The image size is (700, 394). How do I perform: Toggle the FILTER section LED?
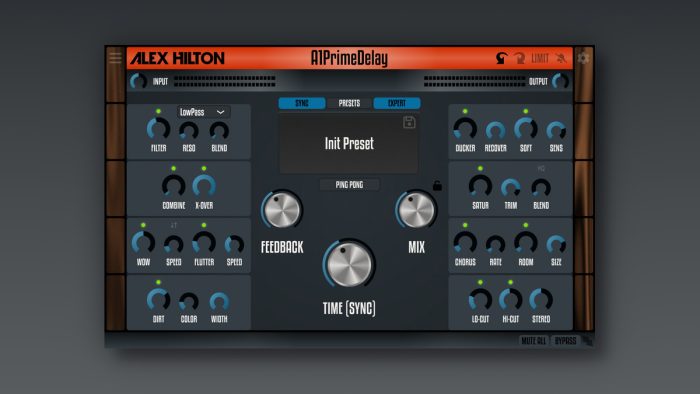click(x=158, y=111)
